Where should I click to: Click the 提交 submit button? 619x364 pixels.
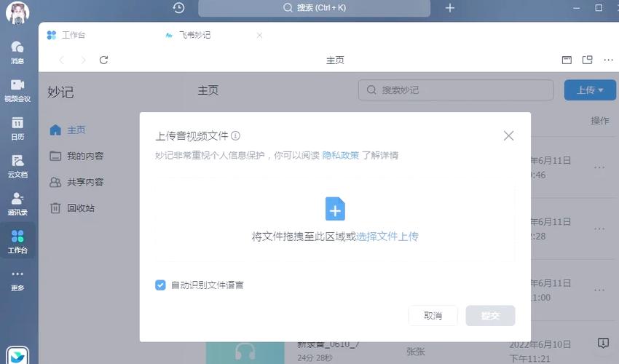click(490, 316)
